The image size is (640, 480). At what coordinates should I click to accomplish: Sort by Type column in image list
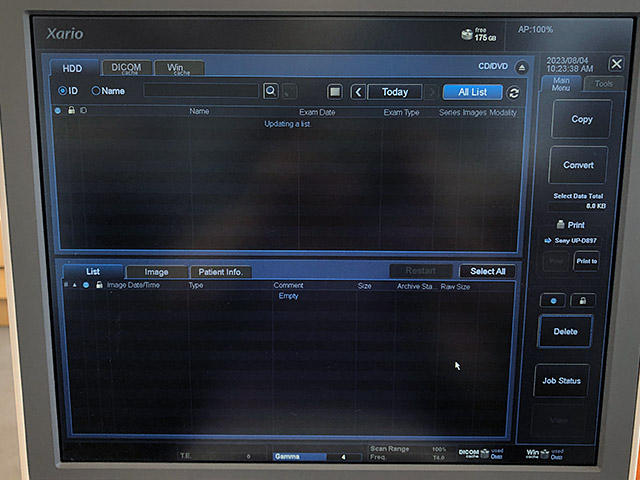tap(196, 285)
